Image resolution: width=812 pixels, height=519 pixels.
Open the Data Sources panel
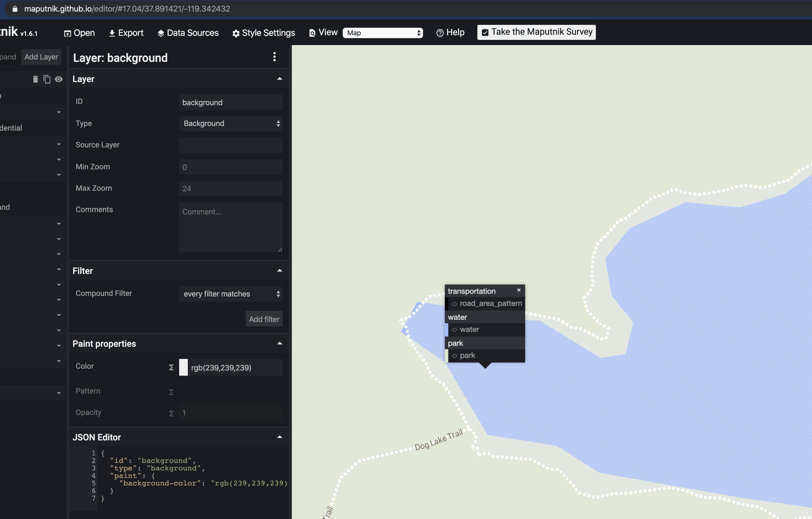(x=188, y=33)
